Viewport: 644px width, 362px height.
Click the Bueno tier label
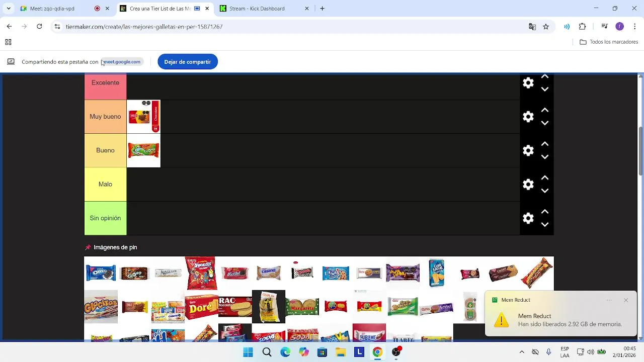tap(105, 150)
